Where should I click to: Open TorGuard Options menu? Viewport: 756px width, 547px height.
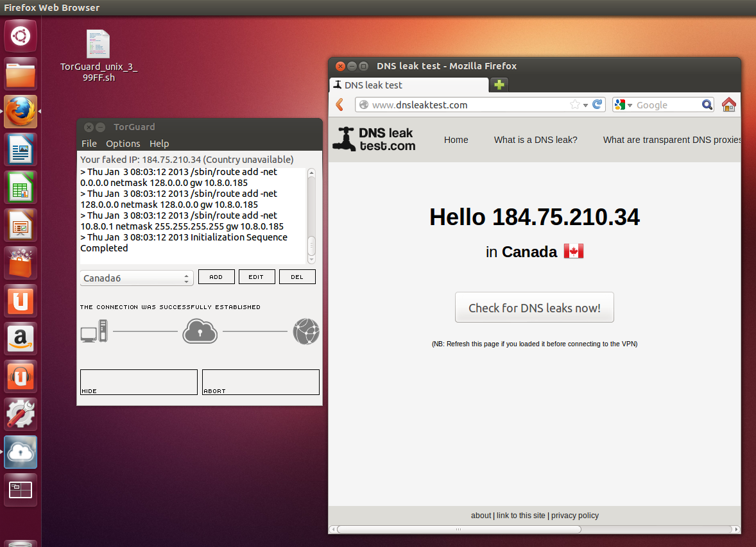(123, 144)
